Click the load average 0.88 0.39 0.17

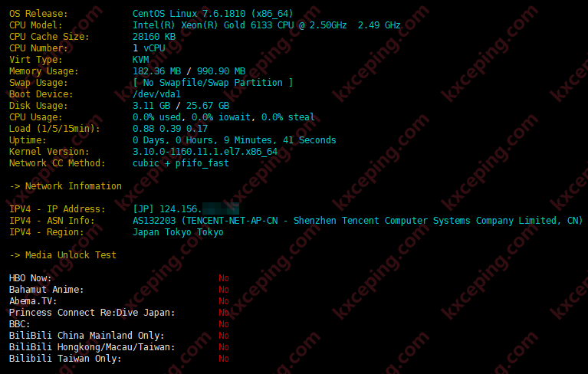[170, 129]
